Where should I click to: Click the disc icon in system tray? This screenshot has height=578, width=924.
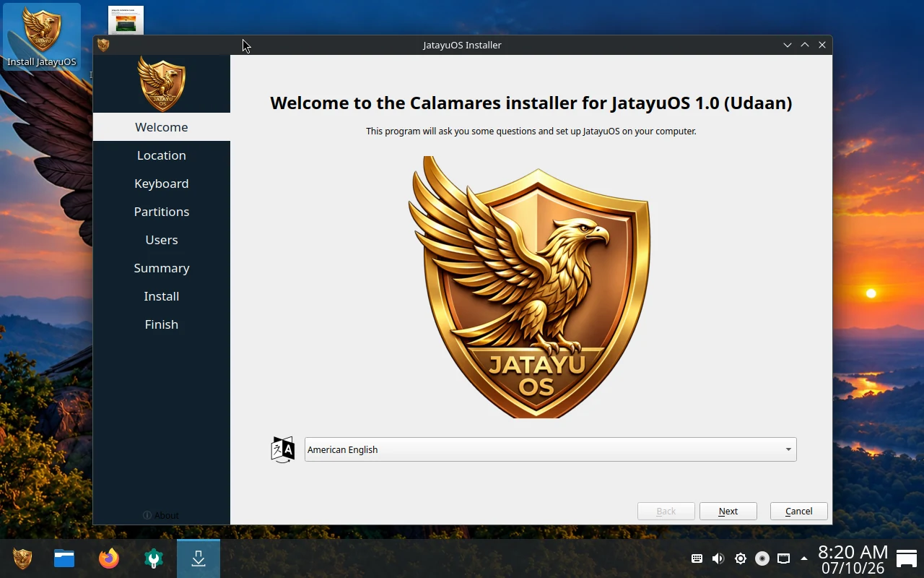click(x=762, y=558)
